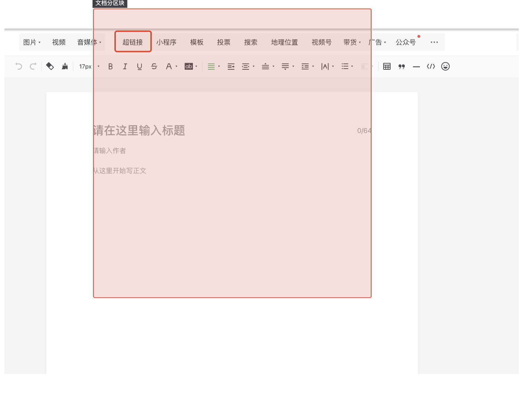Open the 模板 templates option
The width and height of the screenshot is (532, 400).
[x=197, y=42]
